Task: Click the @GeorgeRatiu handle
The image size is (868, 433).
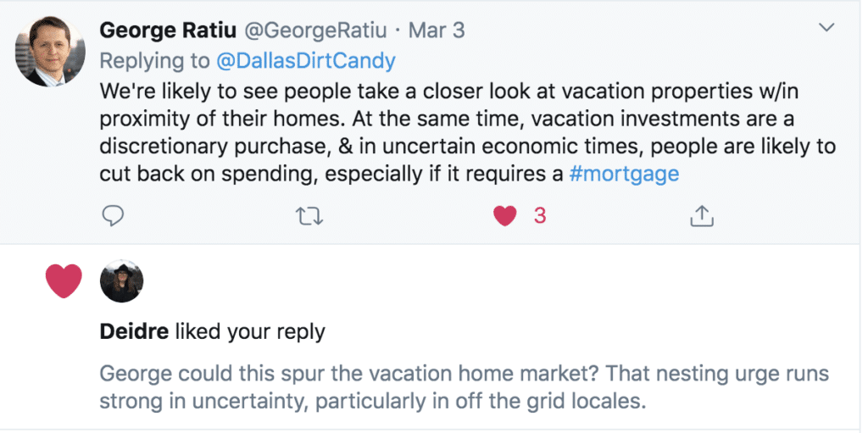Action: pos(315,31)
